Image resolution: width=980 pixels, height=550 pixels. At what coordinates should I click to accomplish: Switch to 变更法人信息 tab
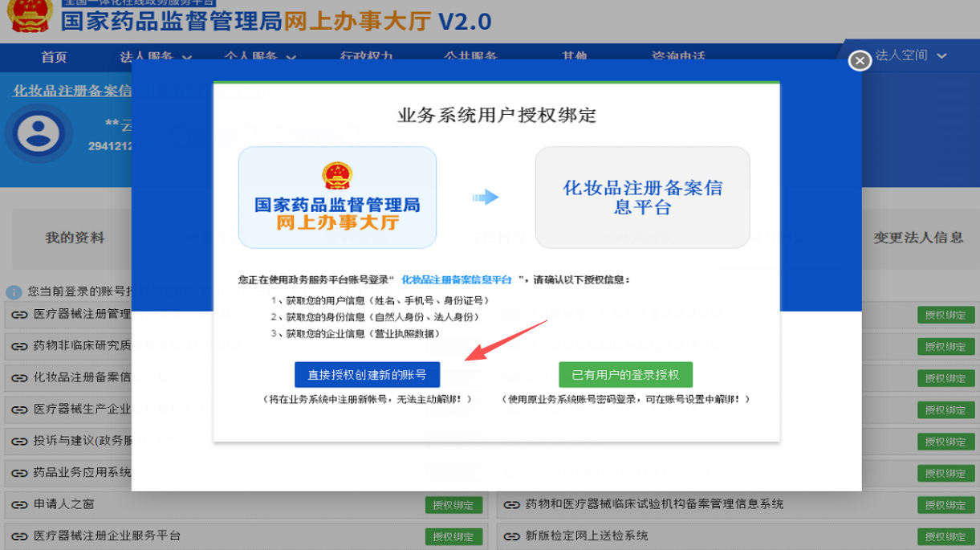(x=919, y=238)
